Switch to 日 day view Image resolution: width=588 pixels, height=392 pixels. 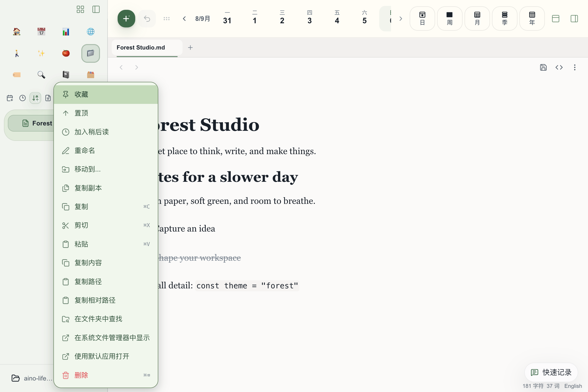[422, 19]
